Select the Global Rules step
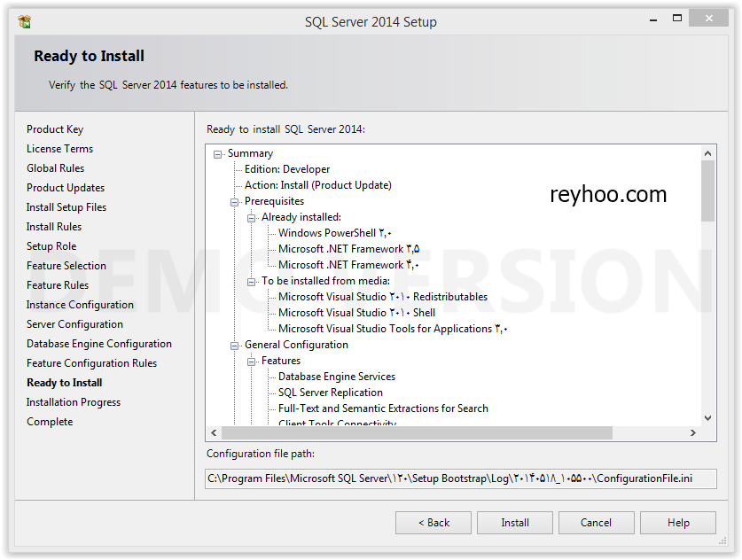Screen dimensions: 742x560 tap(55, 167)
